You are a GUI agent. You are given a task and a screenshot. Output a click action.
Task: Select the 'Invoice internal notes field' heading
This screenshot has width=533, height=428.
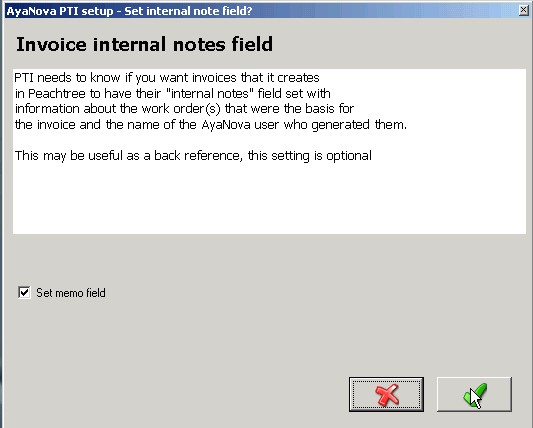(x=144, y=45)
